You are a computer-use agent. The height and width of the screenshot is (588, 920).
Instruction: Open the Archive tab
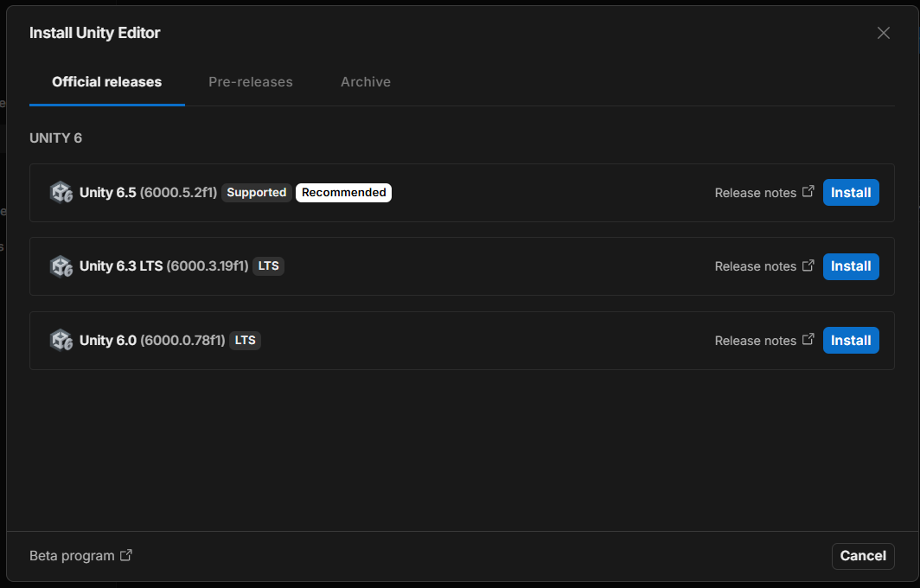coord(366,82)
